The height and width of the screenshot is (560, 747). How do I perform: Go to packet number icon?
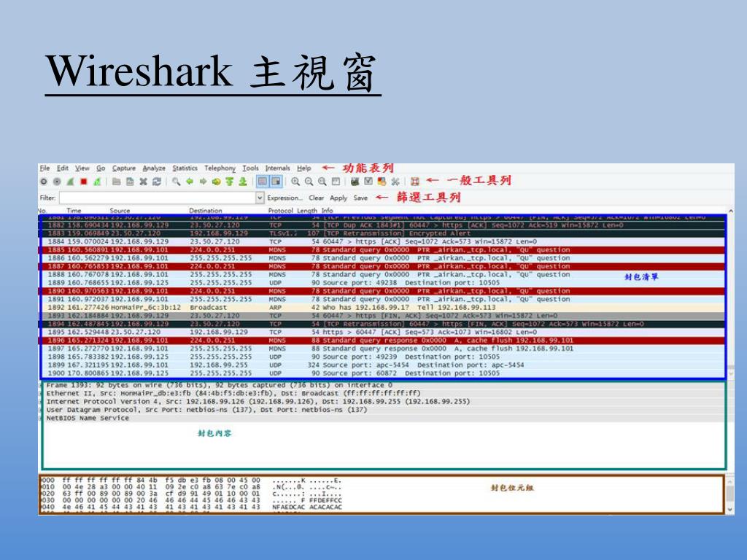(216, 182)
